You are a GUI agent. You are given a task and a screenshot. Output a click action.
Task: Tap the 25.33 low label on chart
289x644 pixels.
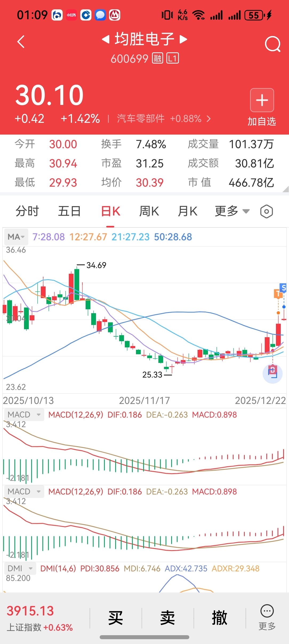152,375
